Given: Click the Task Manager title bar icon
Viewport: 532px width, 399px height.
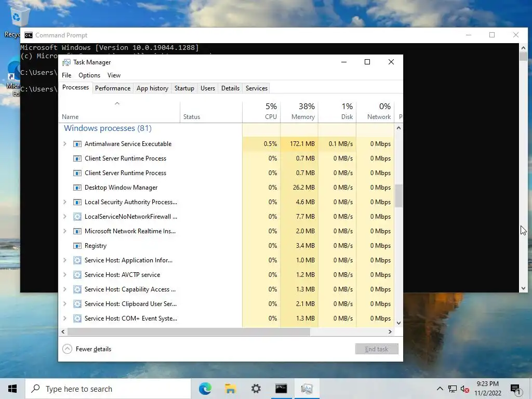Looking at the screenshot, I should pyautogui.click(x=66, y=62).
